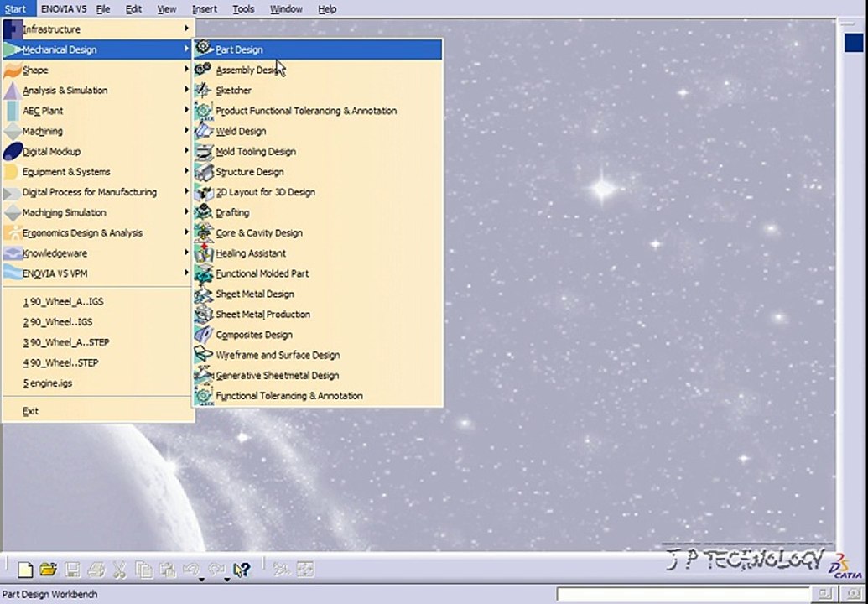Expand the Infrastructure submenu arrow
868x604 pixels.
[186, 29]
